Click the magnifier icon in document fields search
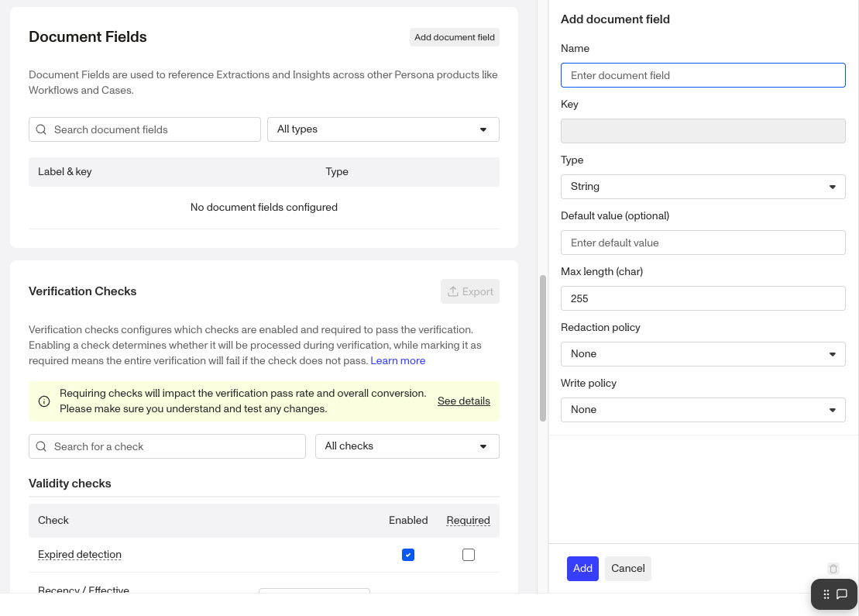Viewport: 859px width, 616px height. 41,129
